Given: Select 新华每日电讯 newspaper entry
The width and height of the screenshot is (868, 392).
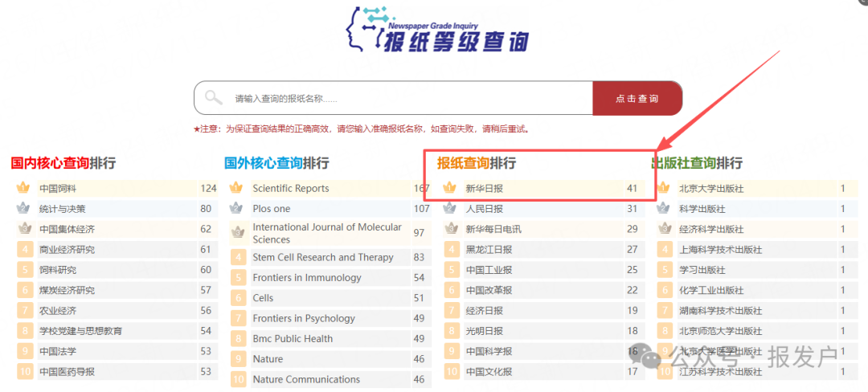Looking at the screenshot, I should pyautogui.click(x=493, y=229).
